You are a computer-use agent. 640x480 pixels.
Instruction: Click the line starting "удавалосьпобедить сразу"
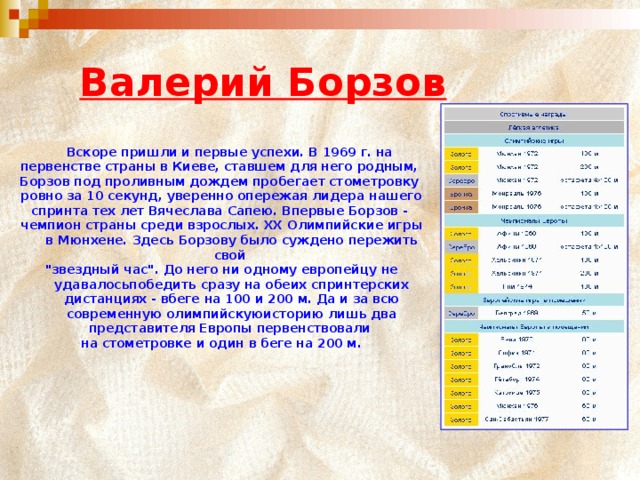point(231,284)
